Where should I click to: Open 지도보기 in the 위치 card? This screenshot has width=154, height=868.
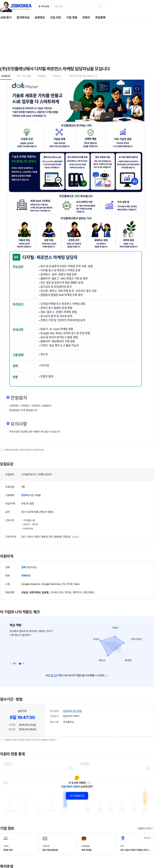[x=147, y=838]
